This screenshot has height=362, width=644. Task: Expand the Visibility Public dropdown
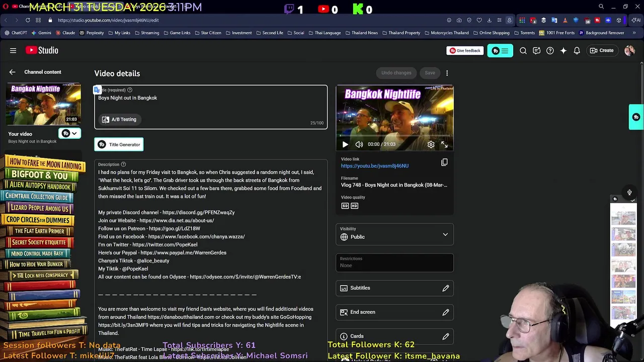point(445,235)
